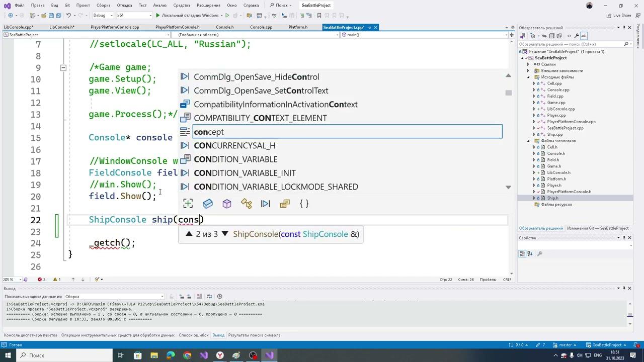Click the Save All toolbar icon
Viewport: 644px width, 362px height.
point(58,16)
